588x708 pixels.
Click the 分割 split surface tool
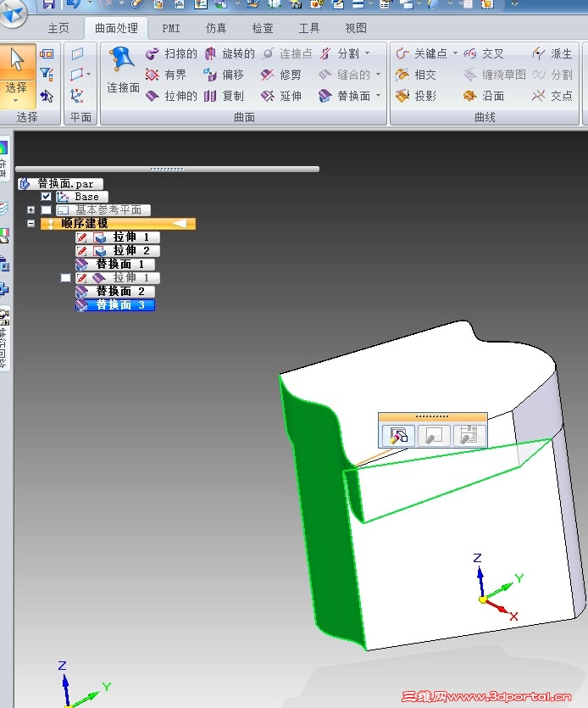click(340, 53)
